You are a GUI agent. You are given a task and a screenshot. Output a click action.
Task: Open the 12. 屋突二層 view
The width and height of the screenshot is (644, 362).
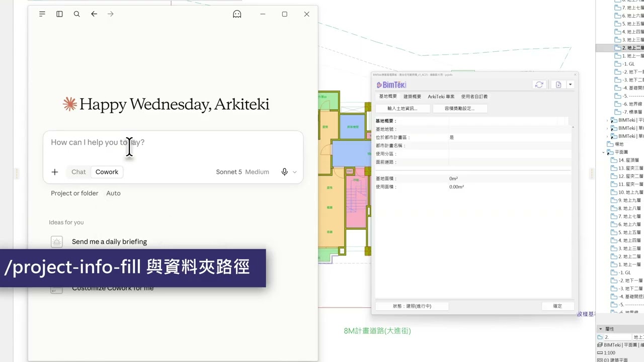coord(627,176)
